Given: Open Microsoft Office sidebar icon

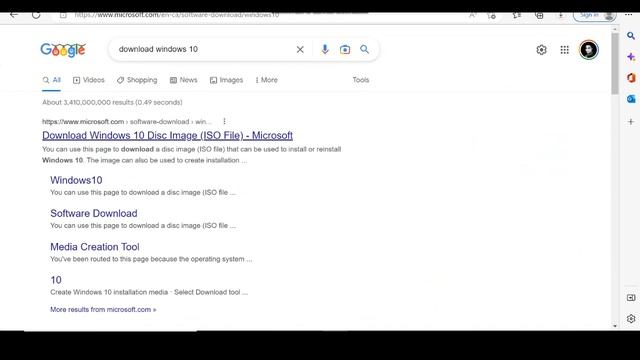Looking at the screenshot, I should (631, 78).
